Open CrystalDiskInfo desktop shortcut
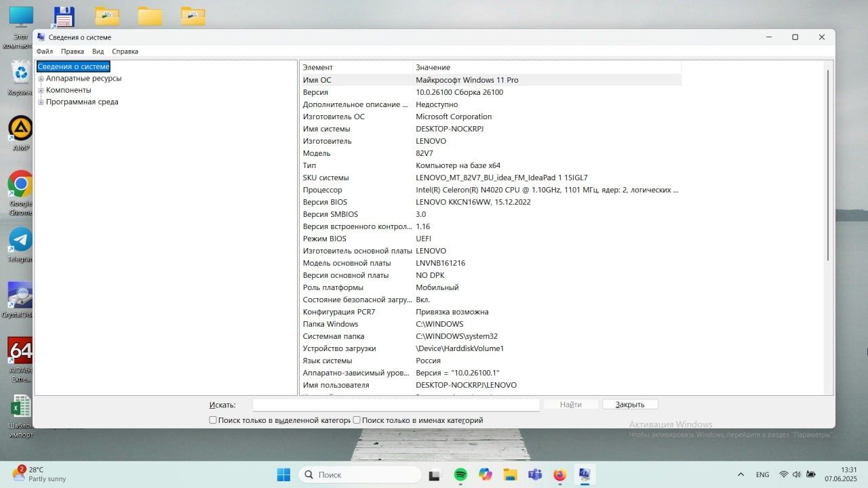 tap(20, 299)
